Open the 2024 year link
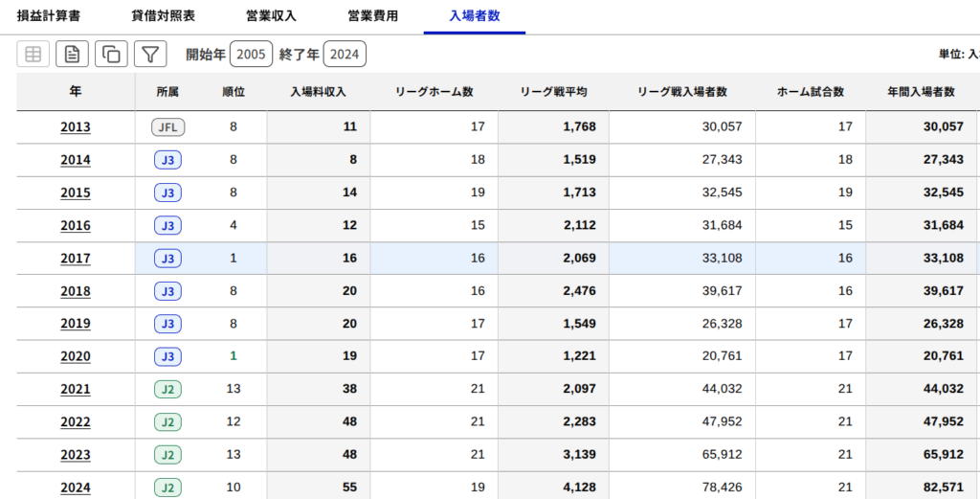The width and height of the screenshot is (980, 499). click(x=76, y=488)
